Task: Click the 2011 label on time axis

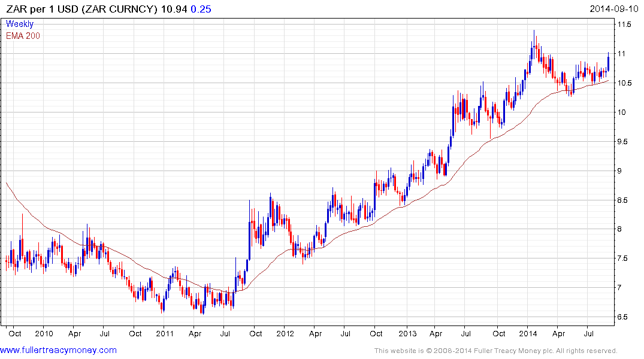Action: coord(164,333)
